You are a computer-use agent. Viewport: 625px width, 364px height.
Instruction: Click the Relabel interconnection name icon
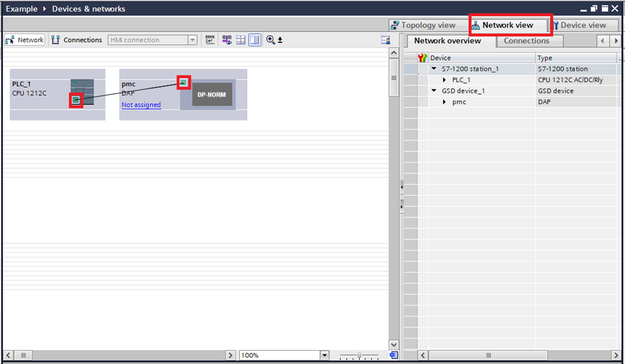[x=209, y=39]
